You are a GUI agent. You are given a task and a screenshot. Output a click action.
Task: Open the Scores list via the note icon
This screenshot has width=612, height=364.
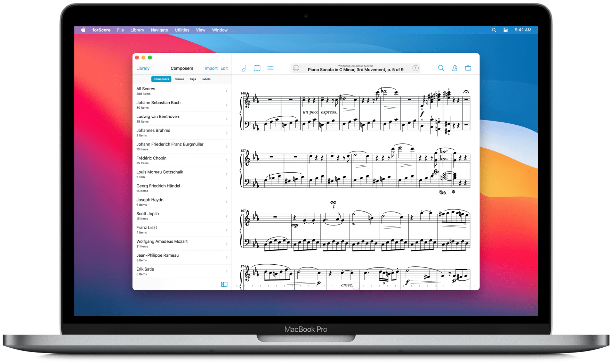tap(244, 68)
